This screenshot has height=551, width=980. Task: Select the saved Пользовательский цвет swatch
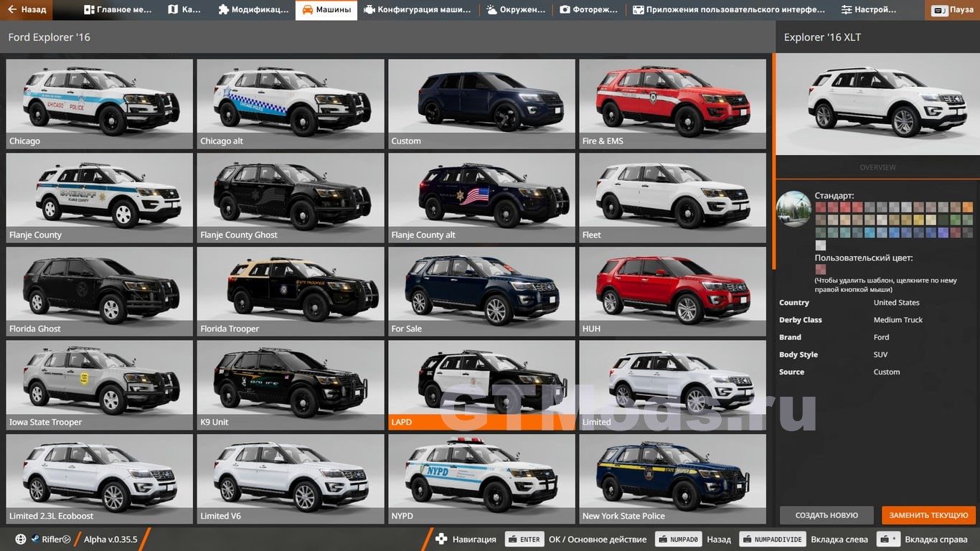point(821,270)
